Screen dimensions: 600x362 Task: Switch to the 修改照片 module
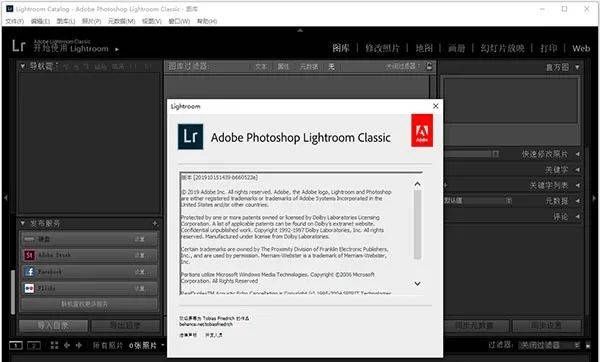point(382,48)
